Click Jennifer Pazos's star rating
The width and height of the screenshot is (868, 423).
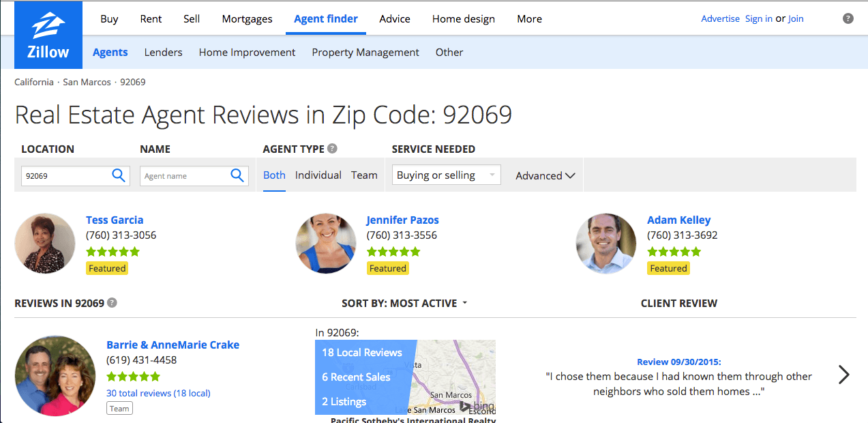tap(393, 252)
